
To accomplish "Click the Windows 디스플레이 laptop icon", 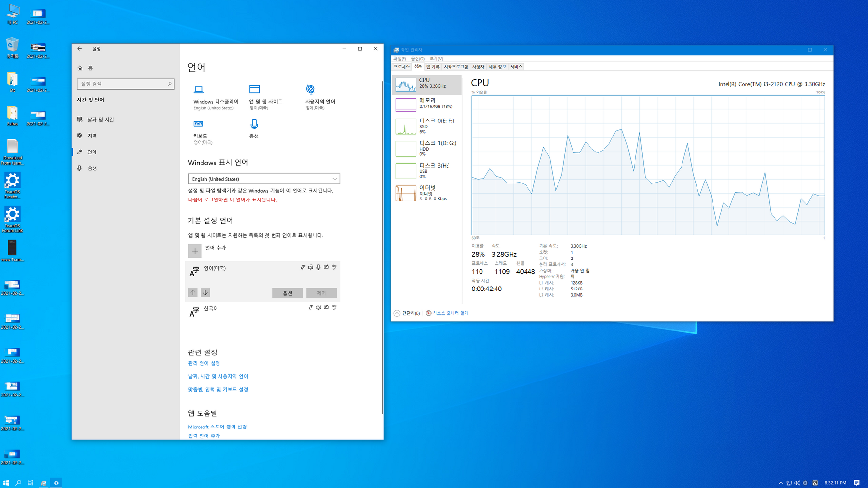I will [199, 90].
